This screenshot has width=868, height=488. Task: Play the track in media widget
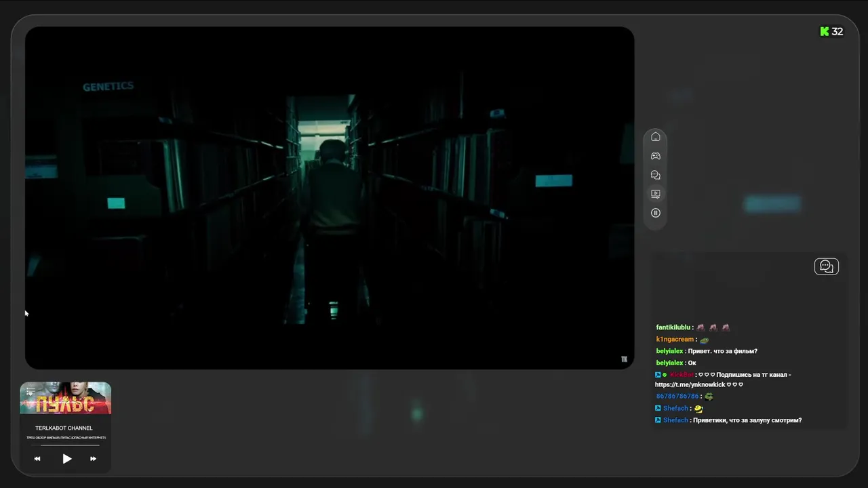(66, 459)
